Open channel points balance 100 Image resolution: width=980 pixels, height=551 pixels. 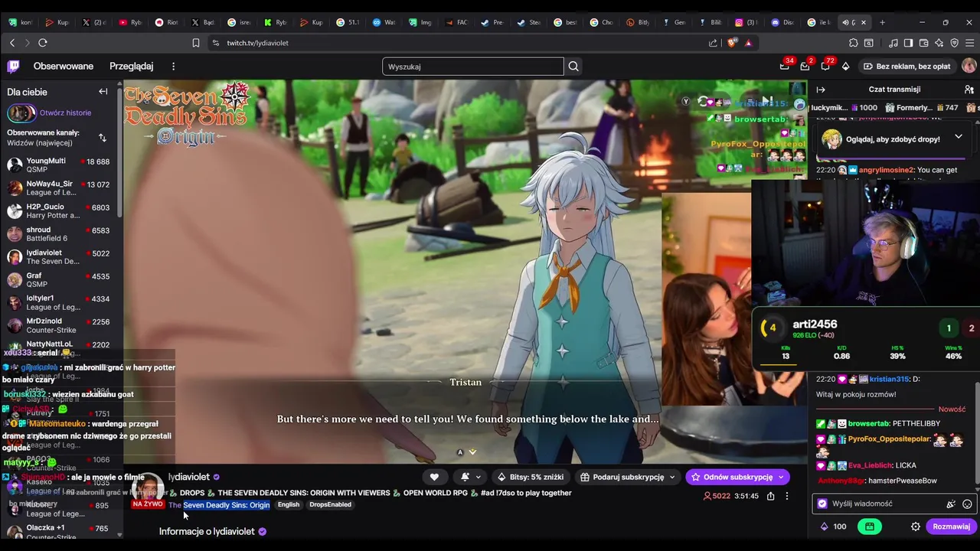tap(833, 527)
